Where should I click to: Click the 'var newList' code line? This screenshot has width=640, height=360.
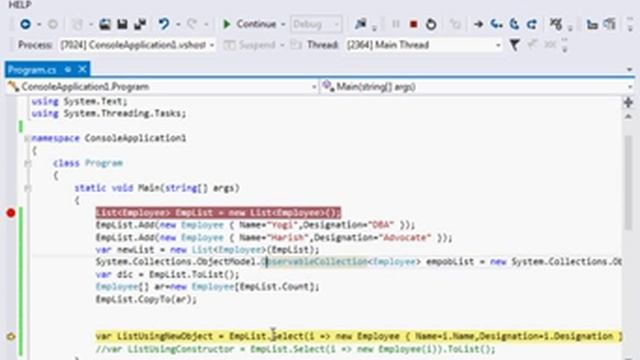(207, 250)
